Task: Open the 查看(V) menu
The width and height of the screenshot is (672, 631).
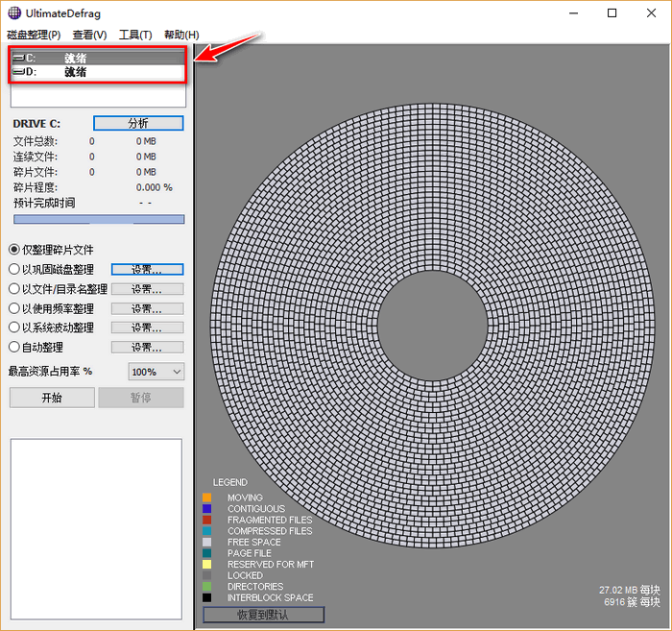Action: pos(89,35)
